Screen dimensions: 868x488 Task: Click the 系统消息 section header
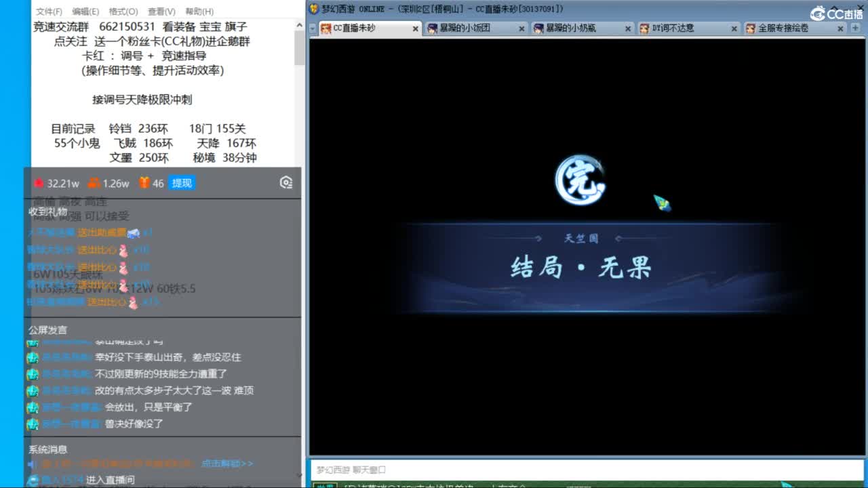click(x=48, y=449)
